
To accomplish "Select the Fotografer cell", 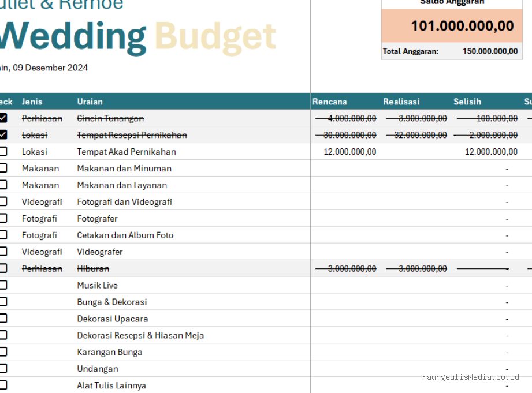I will click(x=97, y=218).
